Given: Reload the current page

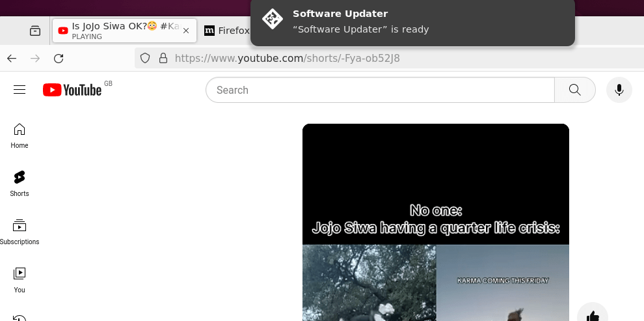Looking at the screenshot, I should tap(59, 59).
